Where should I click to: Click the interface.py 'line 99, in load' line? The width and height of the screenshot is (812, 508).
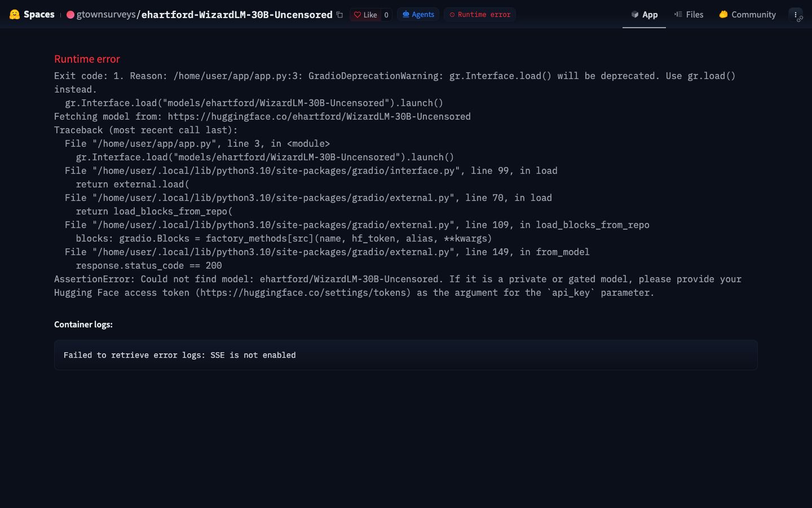[x=311, y=170]
